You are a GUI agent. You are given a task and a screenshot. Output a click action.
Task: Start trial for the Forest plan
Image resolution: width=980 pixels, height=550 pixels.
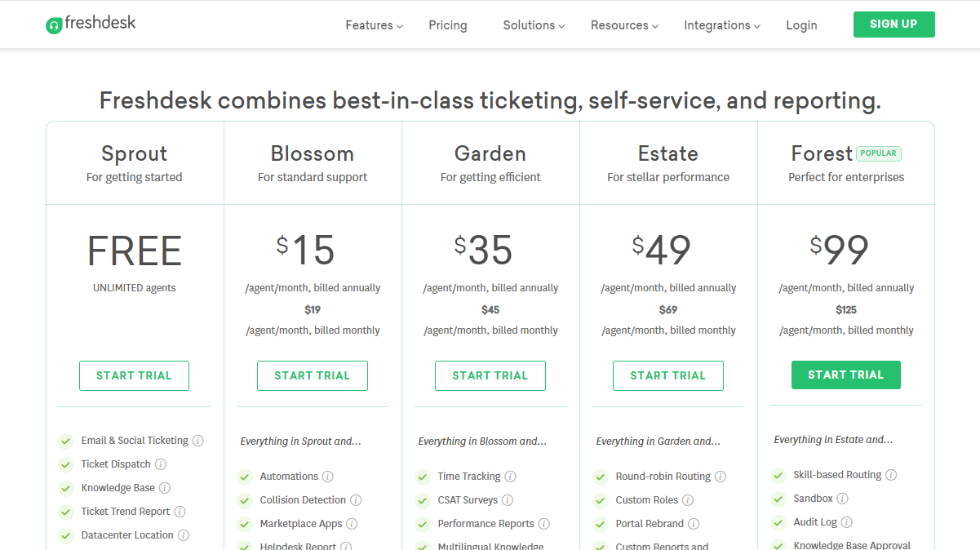pyautogui.click(x=845, y=375)
